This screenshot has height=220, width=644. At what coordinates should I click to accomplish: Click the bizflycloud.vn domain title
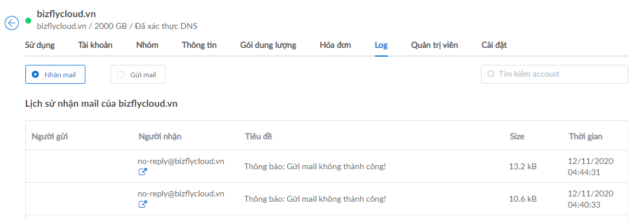[x=67, y=14]
